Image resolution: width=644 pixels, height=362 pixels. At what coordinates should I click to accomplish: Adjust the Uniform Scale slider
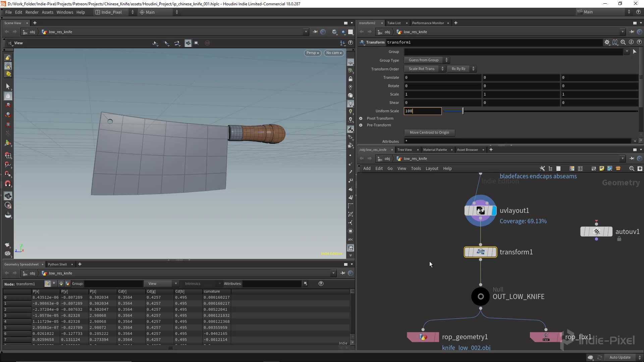click(x=463, y=111)
